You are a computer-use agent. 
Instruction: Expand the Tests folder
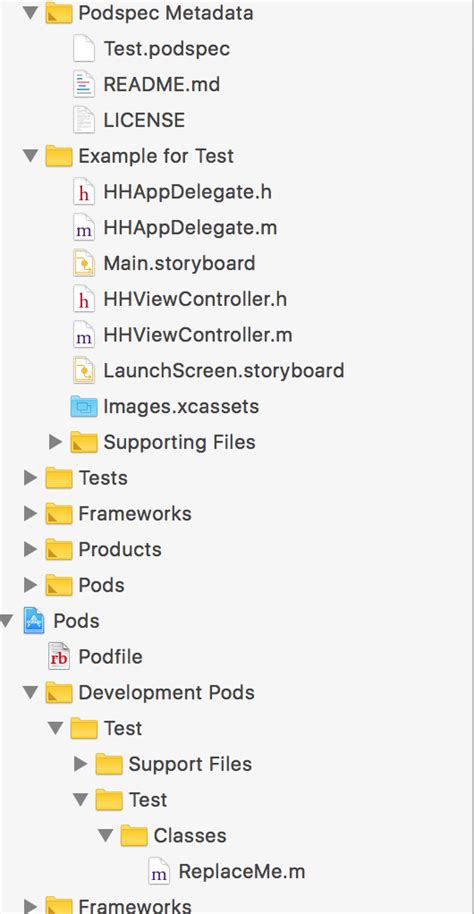[x=30, y=478]
